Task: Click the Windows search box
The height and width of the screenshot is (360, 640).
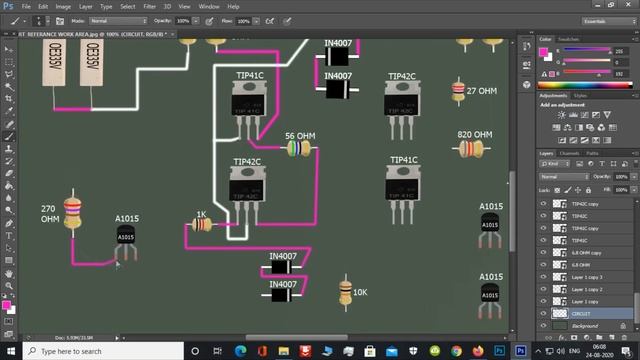Action: pyautogui.click(x=103, y=351)
